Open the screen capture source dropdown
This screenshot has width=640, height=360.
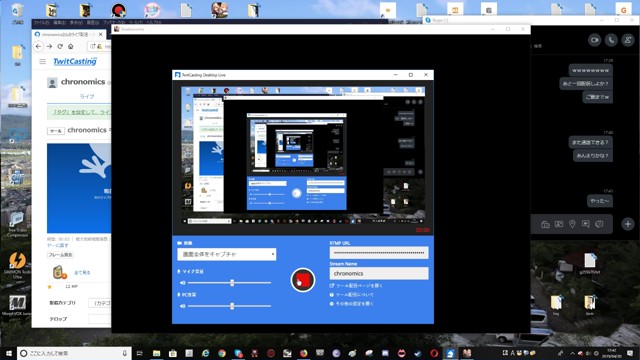[x=227, y=254]
